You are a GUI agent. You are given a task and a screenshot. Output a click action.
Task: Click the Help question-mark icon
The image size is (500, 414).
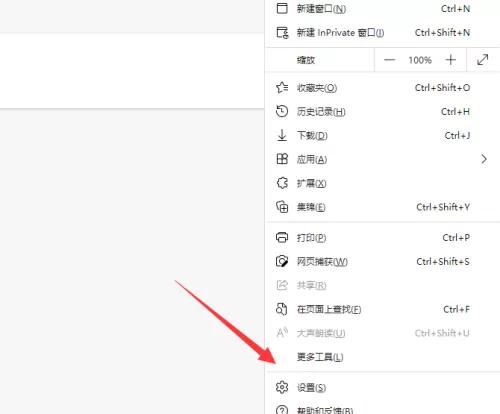282,410
